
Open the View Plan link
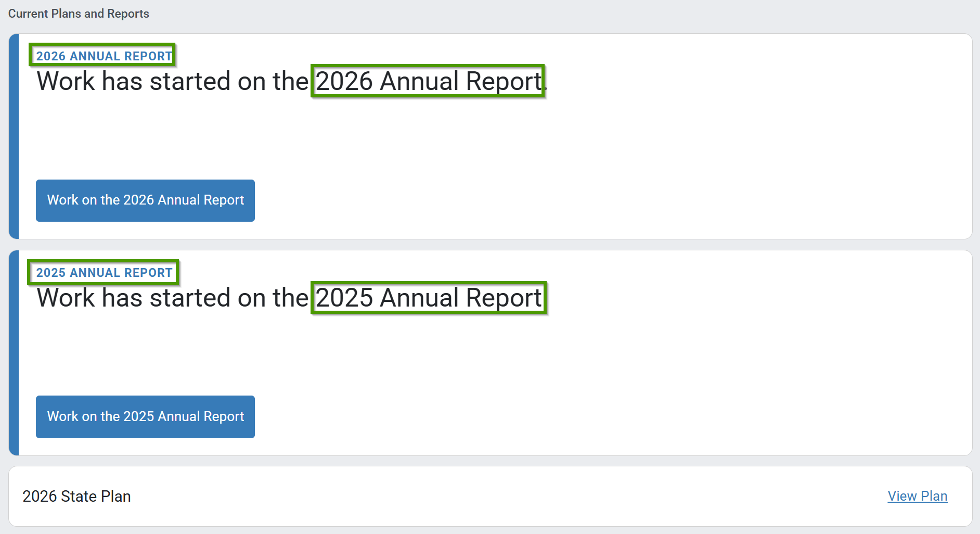(x=917, y=496)
